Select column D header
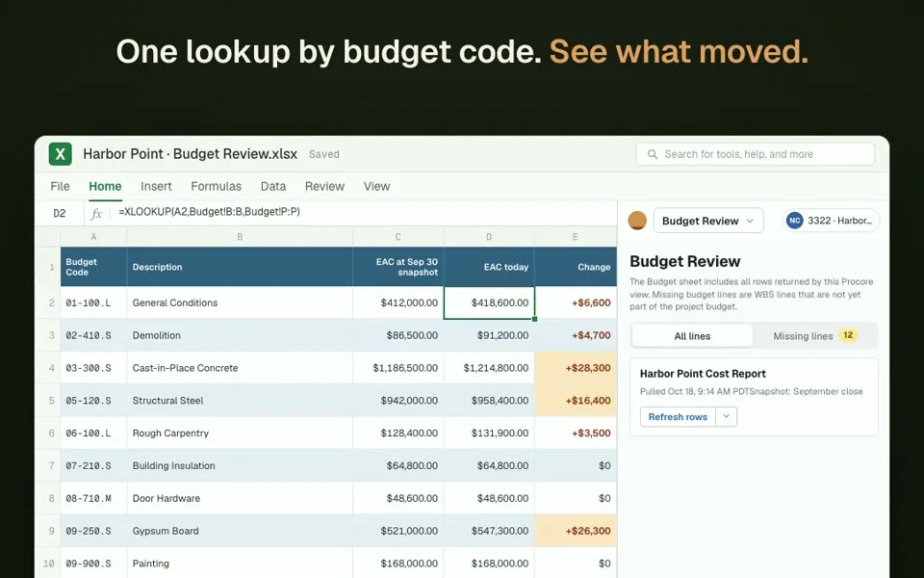Image resolution: width=924 pixels, height=578 pixels. (489, 237)
